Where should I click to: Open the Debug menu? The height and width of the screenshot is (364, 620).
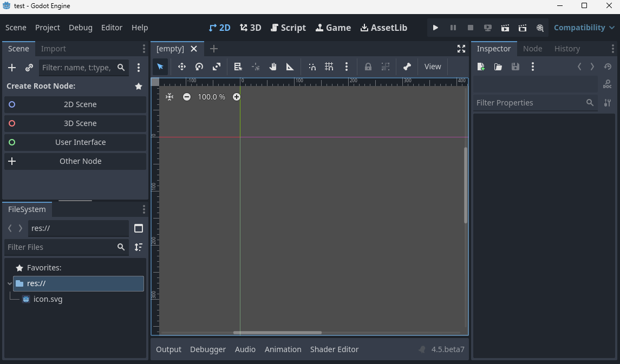(81, 28)
